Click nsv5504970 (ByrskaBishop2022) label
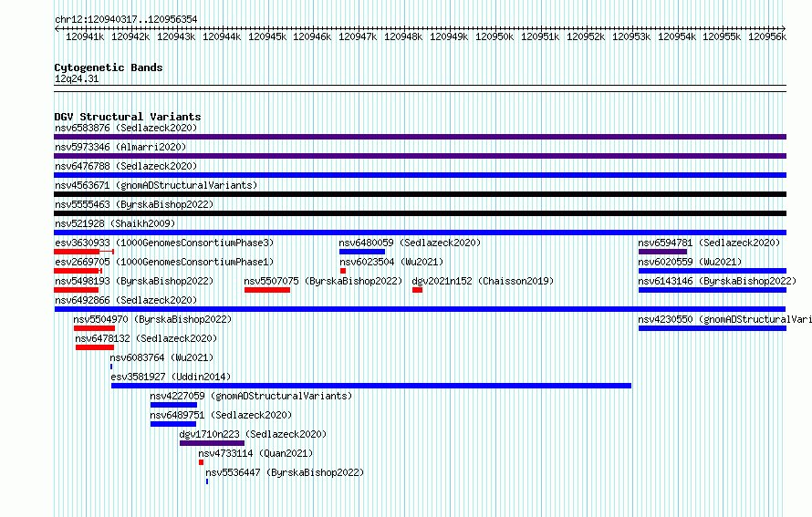This screenshot has width=812, height=517. 152,319
